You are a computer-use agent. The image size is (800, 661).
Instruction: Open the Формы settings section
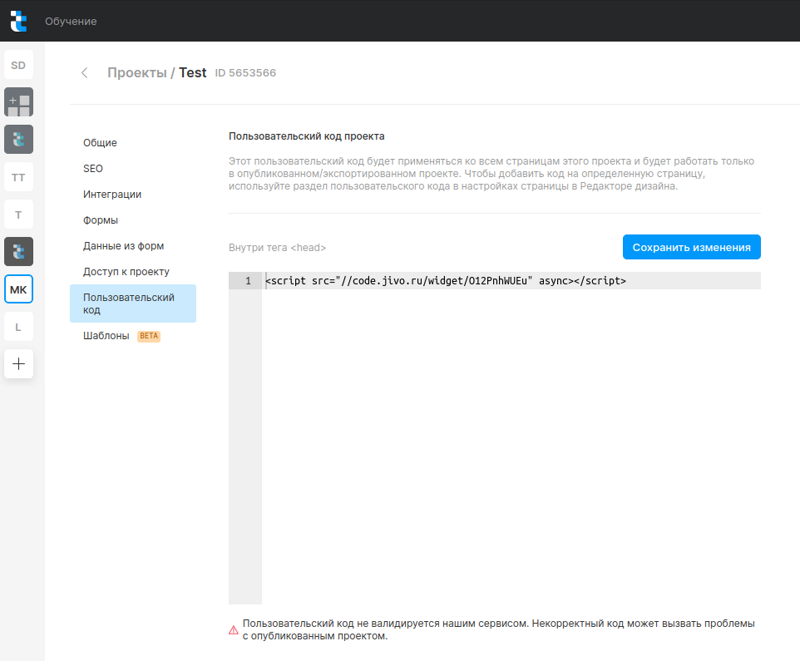click(101, 220)
